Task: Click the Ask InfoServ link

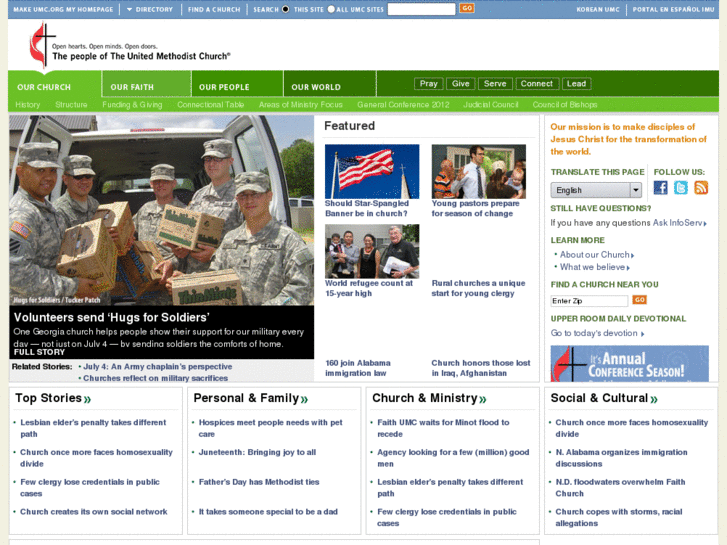Action: 680,223
